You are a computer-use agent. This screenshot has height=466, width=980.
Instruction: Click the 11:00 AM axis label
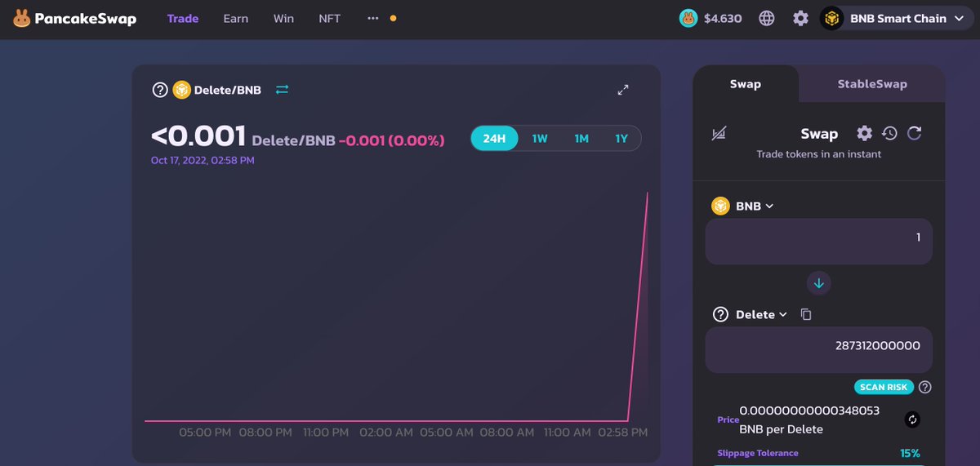click(566, 433)
